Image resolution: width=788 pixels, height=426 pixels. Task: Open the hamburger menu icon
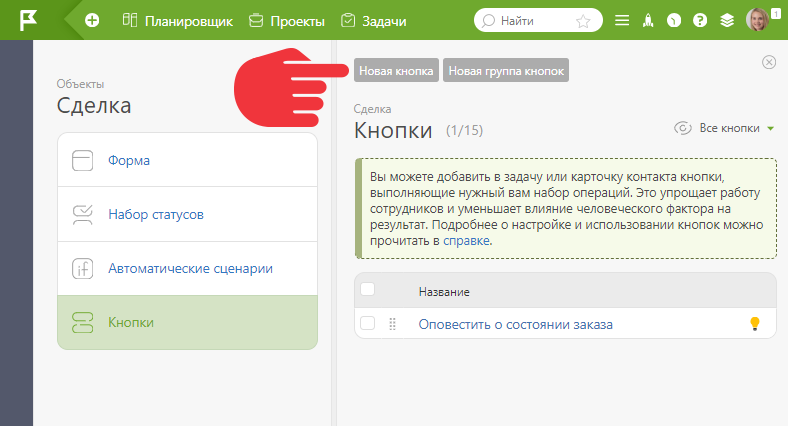[622, 21]
